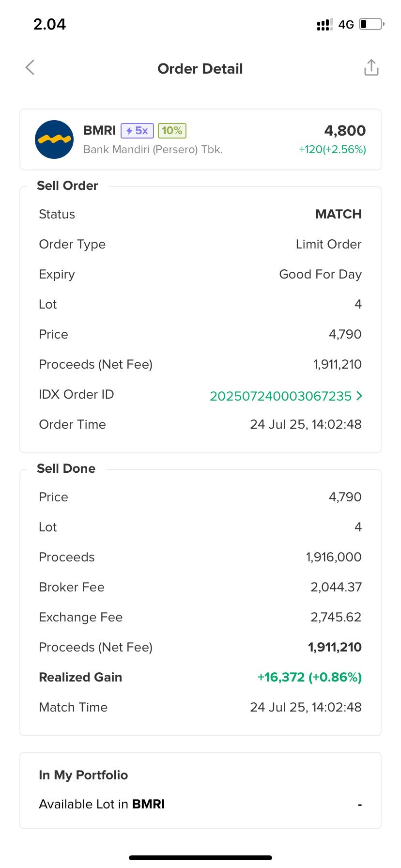Tap the 10% badge next to BMRI
Screen dimensions: 401x868
click(x=172, y=131)
